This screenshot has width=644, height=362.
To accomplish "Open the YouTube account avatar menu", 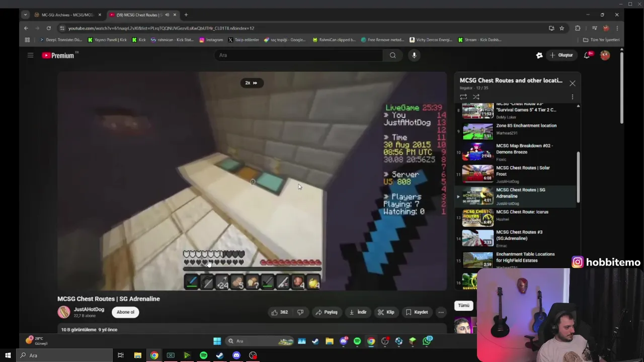I will (605, 55).
